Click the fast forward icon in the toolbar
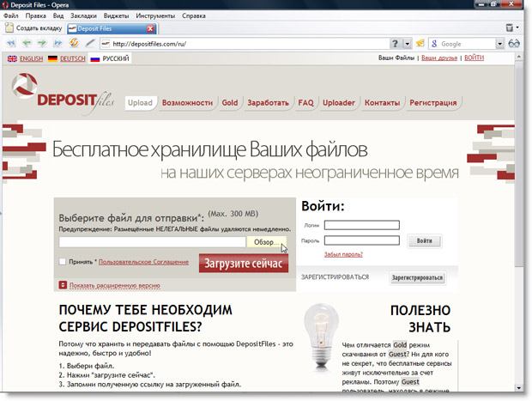 (57, 43)
